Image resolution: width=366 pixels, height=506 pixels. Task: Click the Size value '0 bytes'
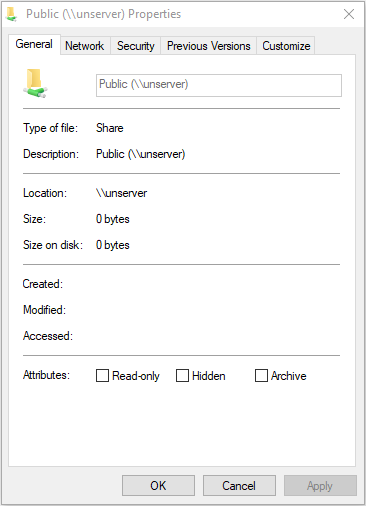coord(113,219)
